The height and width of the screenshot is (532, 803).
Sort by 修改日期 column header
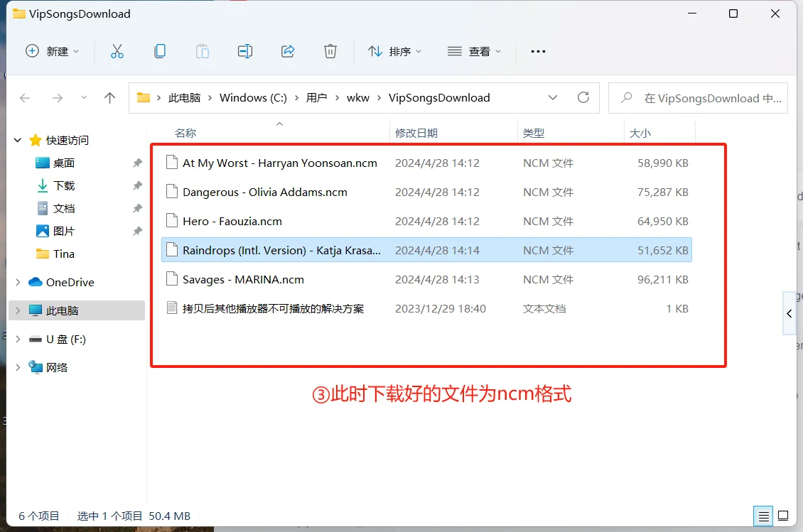click(x=416, y=133)
